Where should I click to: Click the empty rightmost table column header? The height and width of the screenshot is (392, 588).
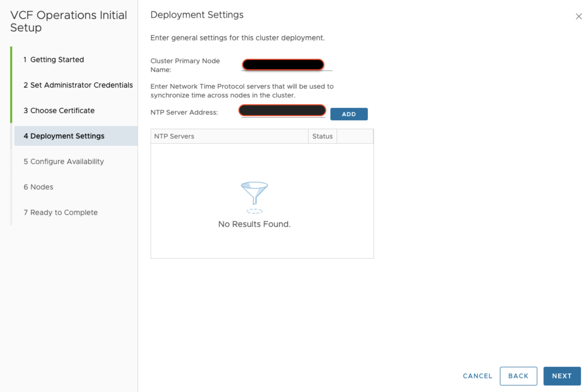355,136
